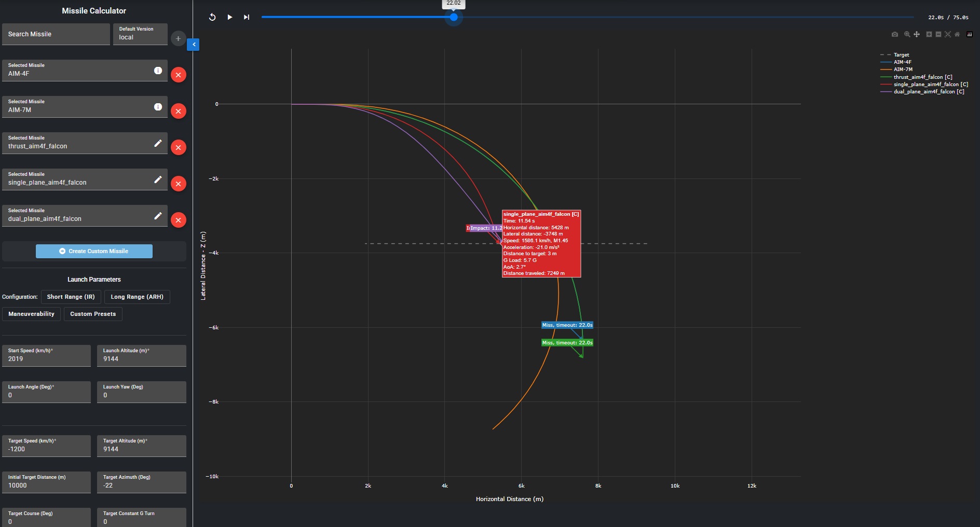The height and width of the screenshot is (527, 980).
Task: Open the Search Missile combo box
Action: coord(56,34)
